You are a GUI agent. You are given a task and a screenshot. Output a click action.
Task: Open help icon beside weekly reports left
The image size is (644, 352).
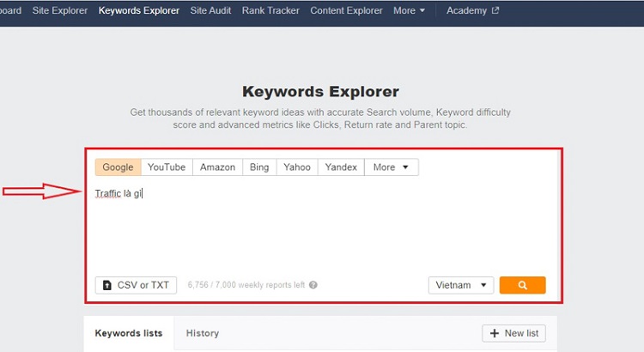(313, 285)
